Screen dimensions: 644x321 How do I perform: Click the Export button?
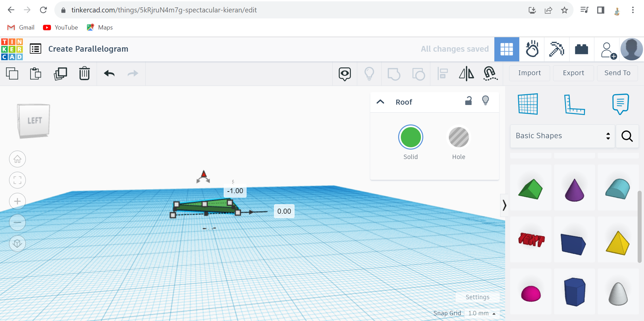click(574, 73)
